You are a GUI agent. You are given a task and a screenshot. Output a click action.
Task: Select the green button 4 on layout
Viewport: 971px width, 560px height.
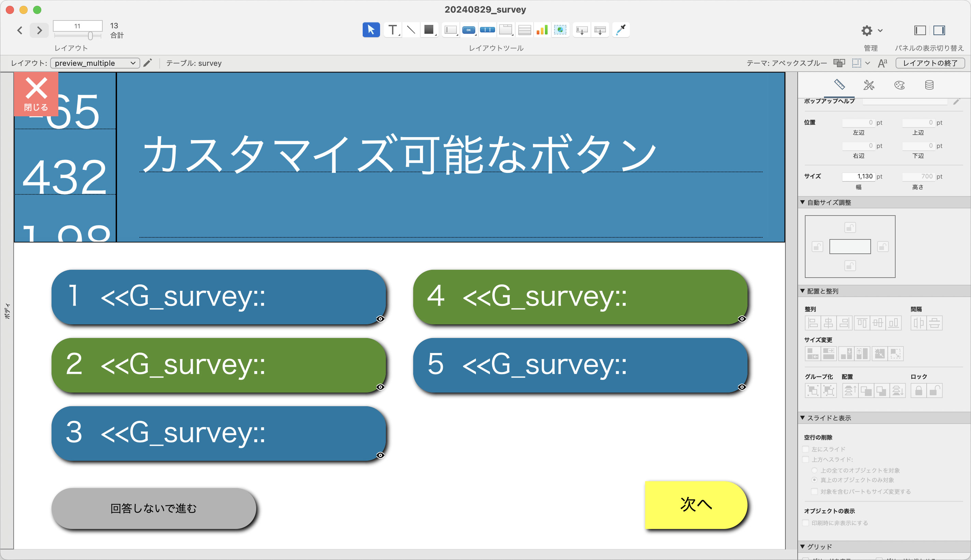pyautogui.click(x=580, y=297)
